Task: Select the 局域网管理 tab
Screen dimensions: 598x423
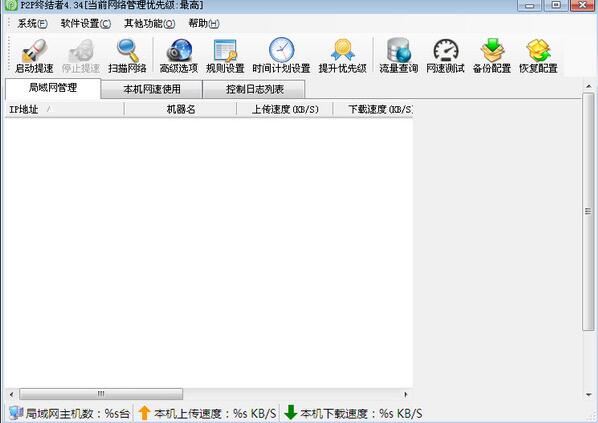Action: pyautogui.click(x=53, y=88)
